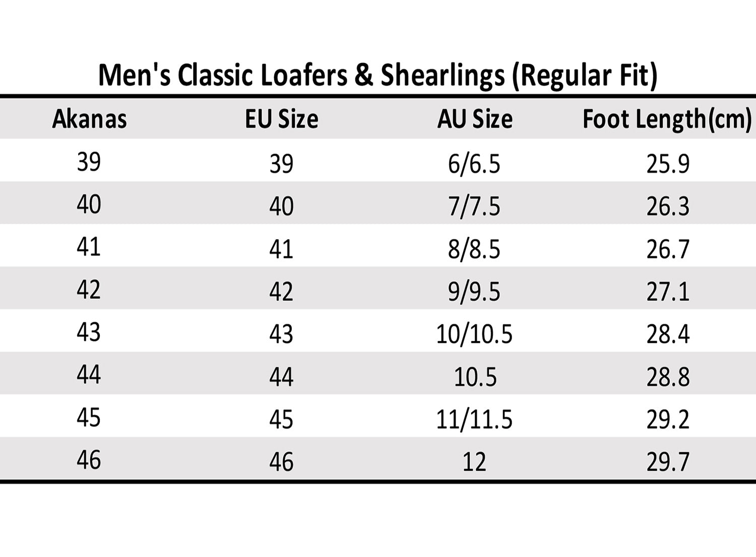Select the 25.9 foot length cell
Image resolution: width=756 pixels, height=557 pixels.
(x=668, y=164)
